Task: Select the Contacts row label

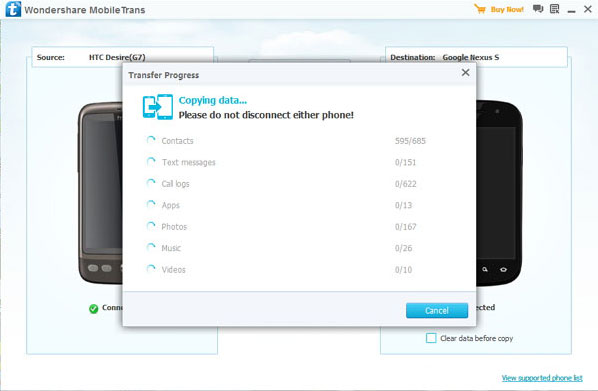Action: point(177,141)
